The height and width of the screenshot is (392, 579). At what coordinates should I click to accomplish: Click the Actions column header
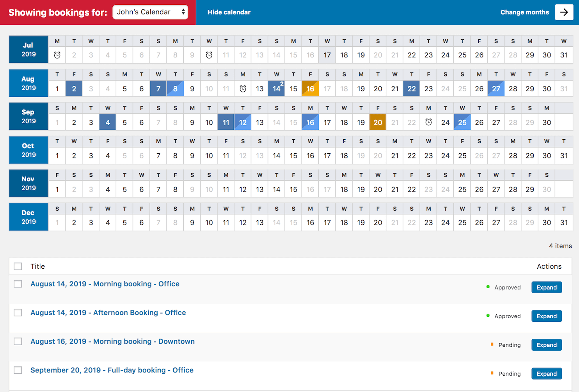549,266
